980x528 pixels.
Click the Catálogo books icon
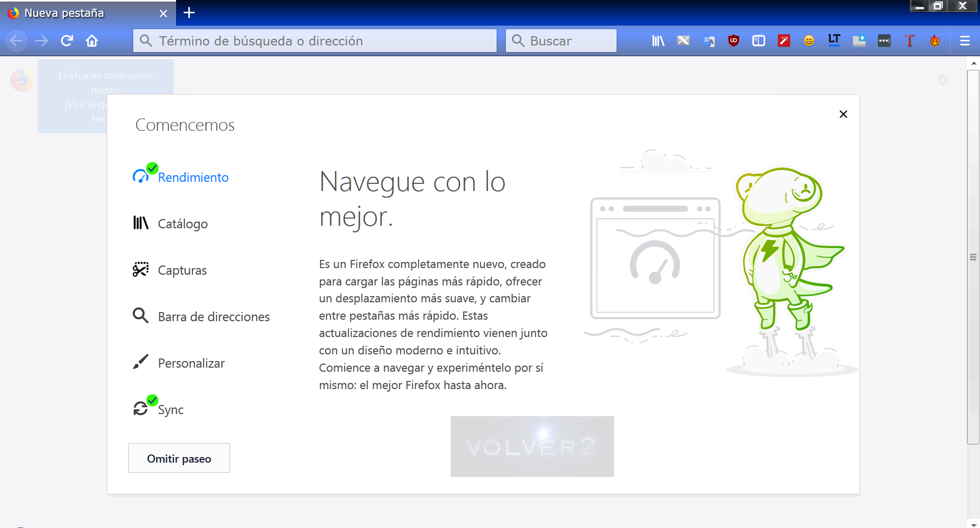tap(140, 223)
